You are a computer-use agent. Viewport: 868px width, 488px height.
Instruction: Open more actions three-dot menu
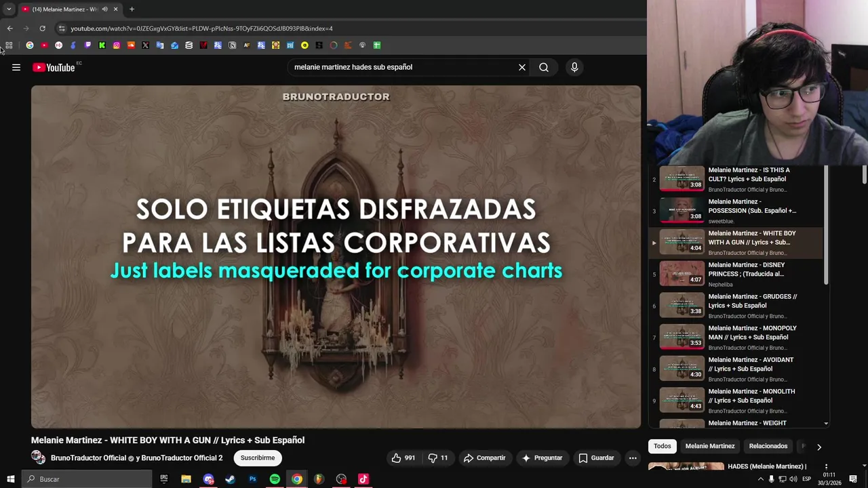(633, 458)
